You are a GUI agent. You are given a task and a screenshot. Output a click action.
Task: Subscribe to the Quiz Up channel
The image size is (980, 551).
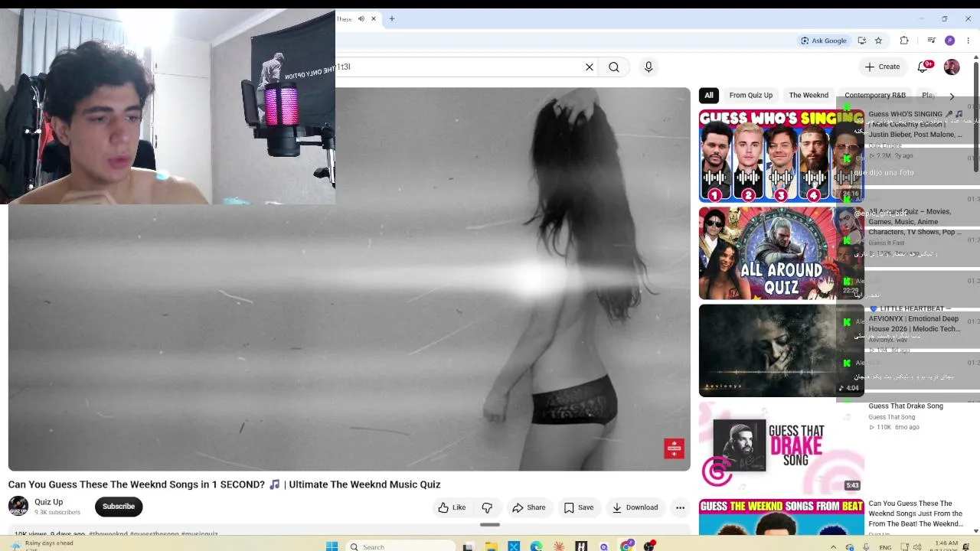pyautogui.click(x=119, y=507)
